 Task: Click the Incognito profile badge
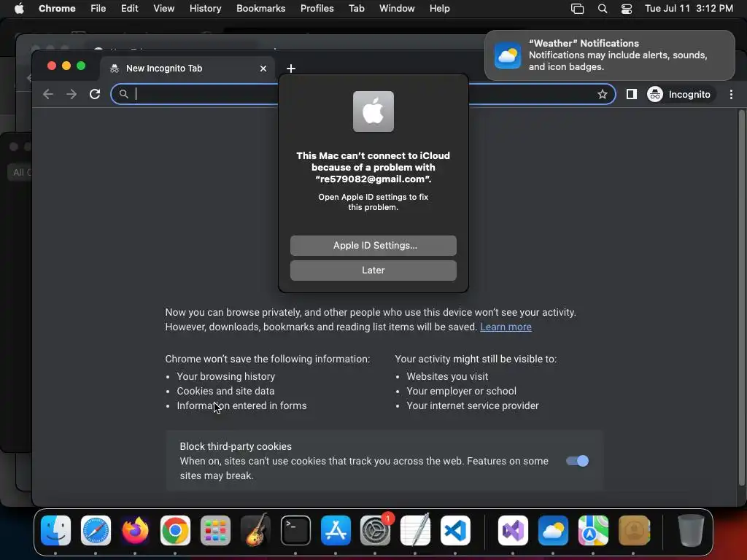(679, 94)
